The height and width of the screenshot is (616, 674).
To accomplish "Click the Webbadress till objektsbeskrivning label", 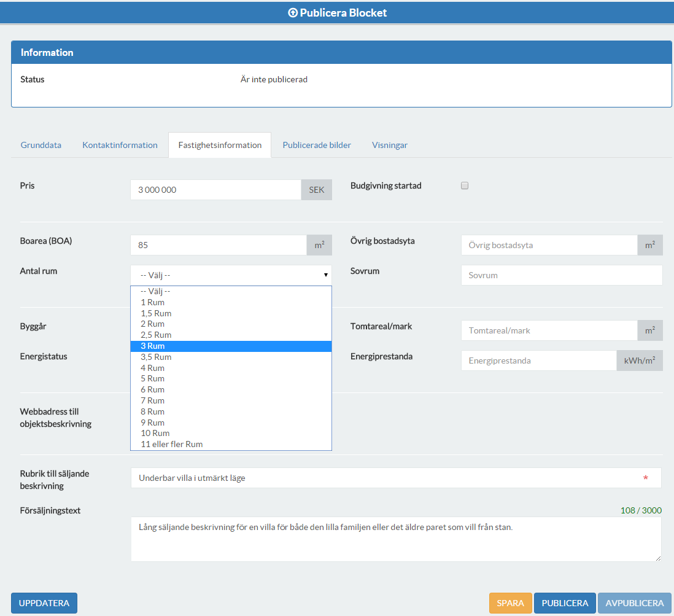I will (56, 418).
